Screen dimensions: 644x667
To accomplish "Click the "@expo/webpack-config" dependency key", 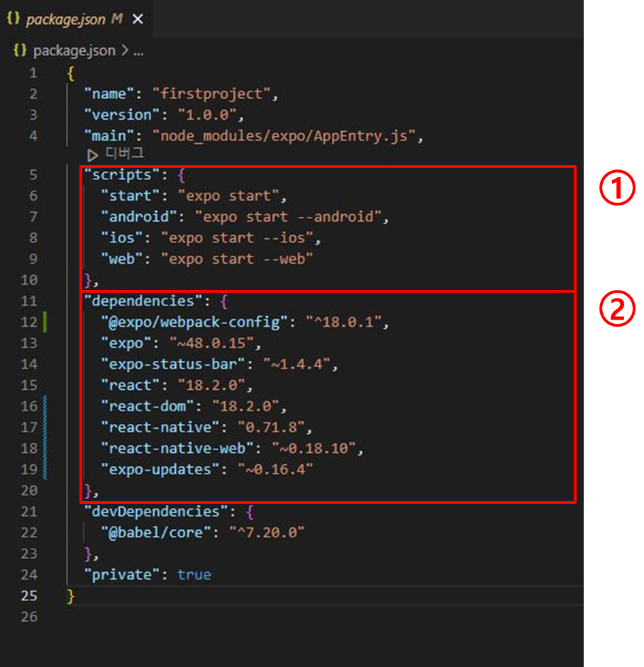I will click(194, 322).
